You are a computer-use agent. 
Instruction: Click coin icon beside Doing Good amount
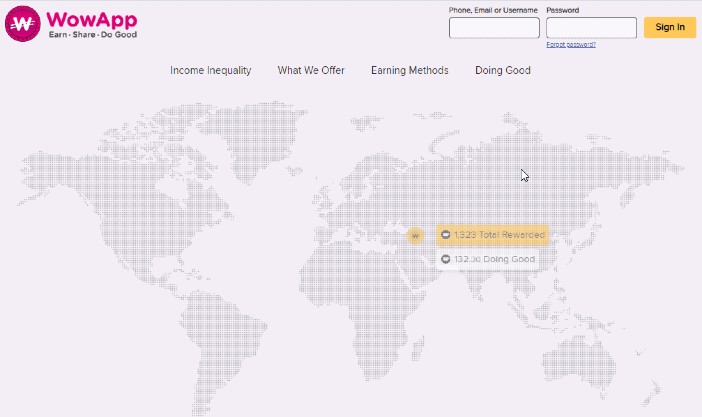(445, 259)
